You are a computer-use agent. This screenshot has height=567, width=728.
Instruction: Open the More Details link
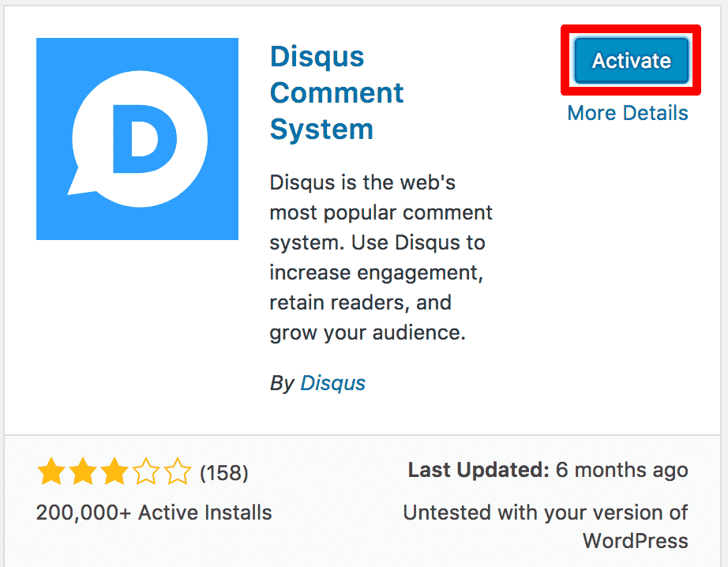coord(628,113)
